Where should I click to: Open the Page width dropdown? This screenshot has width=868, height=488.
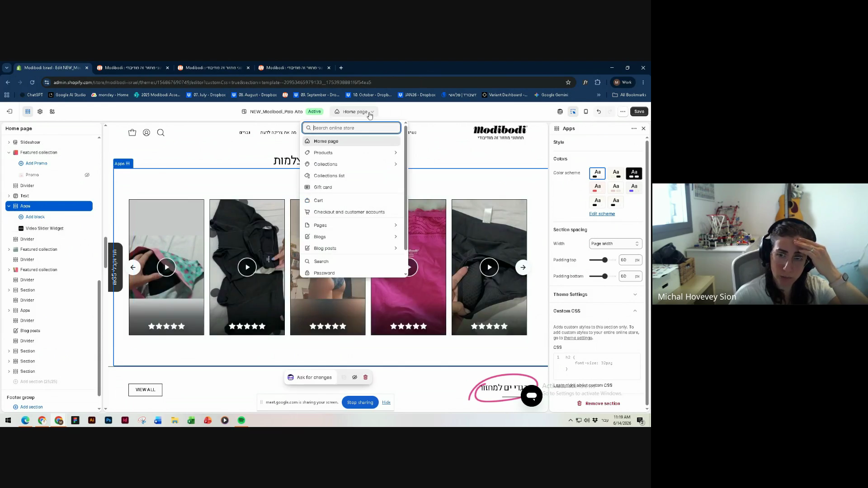[615, 244]
